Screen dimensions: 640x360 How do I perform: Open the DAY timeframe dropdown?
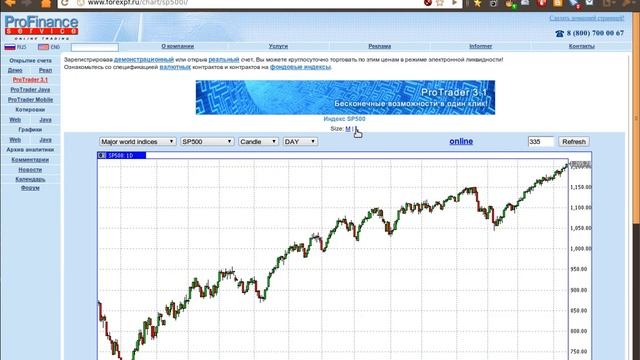tap(300, 142)
